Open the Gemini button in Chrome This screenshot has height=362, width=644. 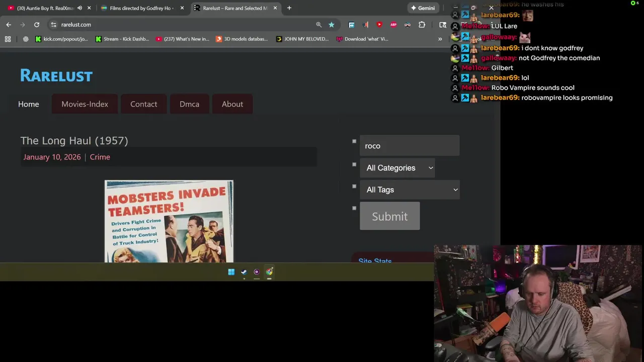(423, 8)
